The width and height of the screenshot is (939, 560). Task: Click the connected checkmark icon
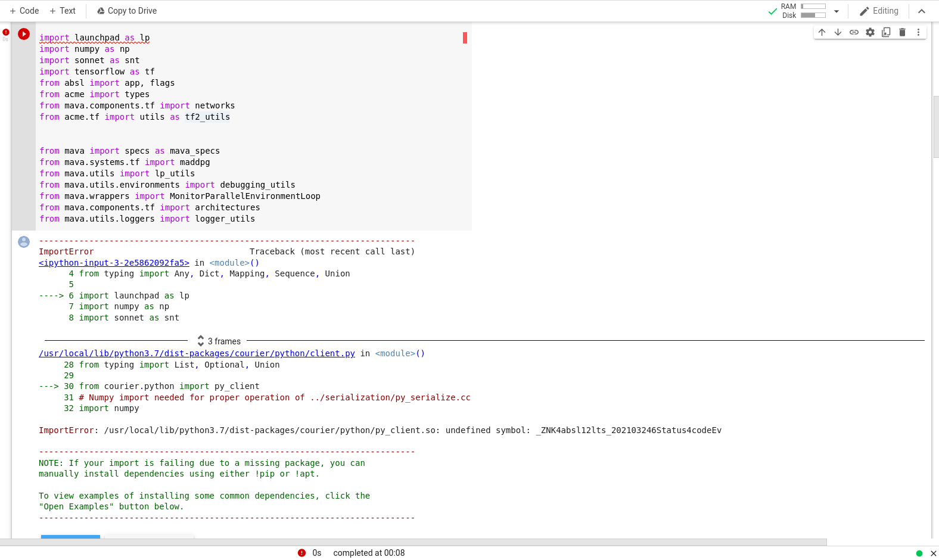tap(773, 11)
